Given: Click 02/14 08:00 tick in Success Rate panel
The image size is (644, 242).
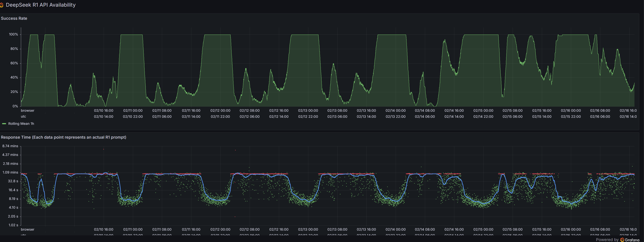Looking at the screenshot, I should (425, 110).
